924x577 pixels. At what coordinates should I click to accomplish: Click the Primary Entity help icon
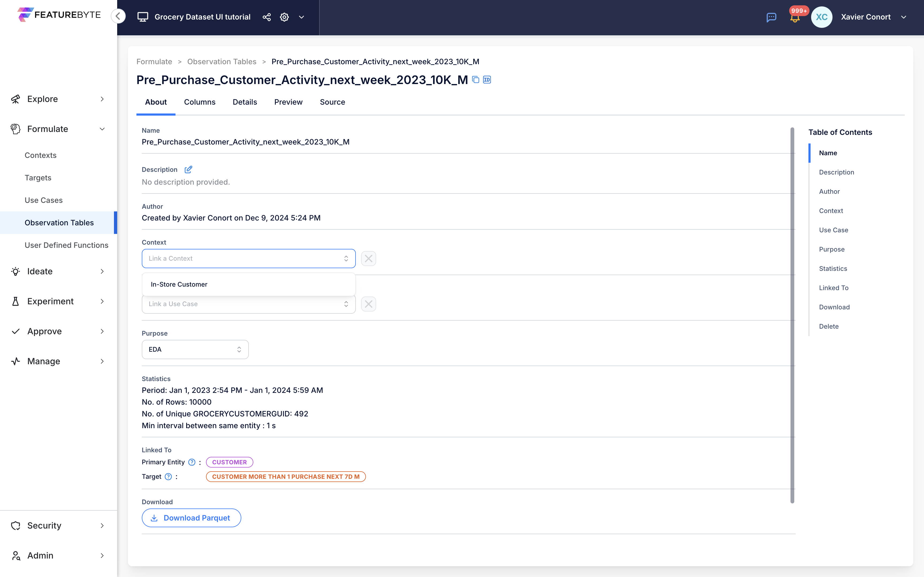pyautogui.click(x=192, y=462)
